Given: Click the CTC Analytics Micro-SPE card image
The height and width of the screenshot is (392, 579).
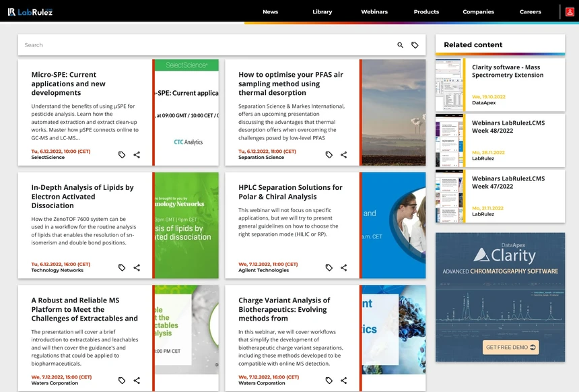Looking at the screenshot, I should pyautogui.click(x=186, y=112).
